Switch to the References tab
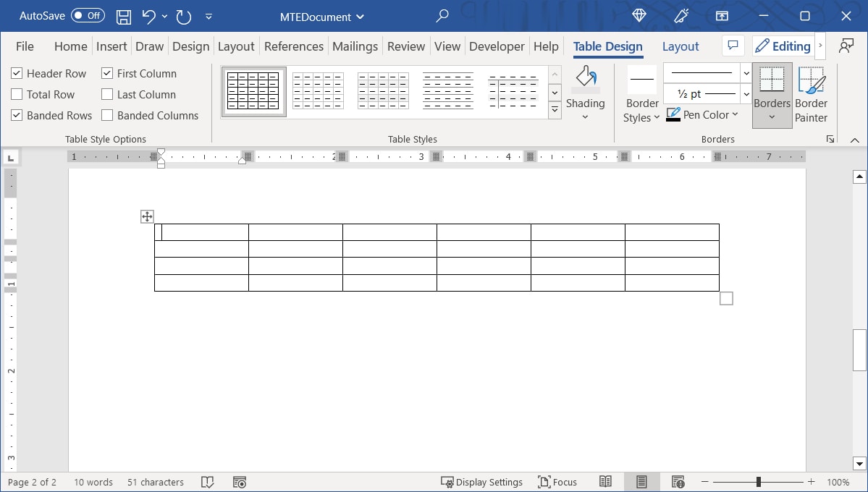The height and width of the screenshot is (492, 868). 293,46
